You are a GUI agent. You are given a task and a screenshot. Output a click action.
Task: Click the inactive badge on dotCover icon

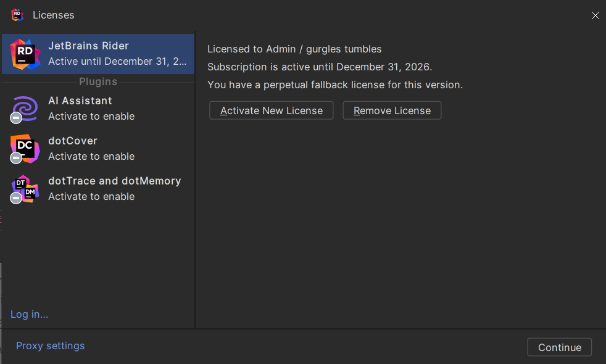[x=16, y=158]
